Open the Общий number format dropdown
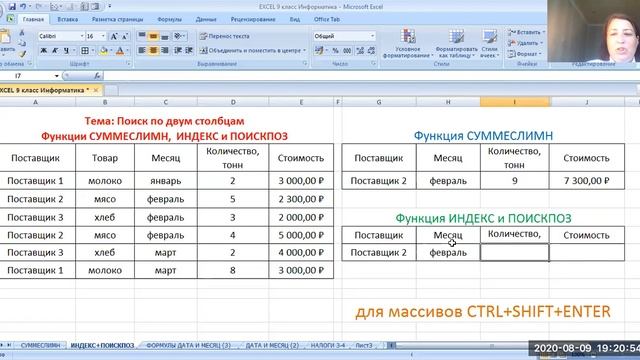 point(372,36)
